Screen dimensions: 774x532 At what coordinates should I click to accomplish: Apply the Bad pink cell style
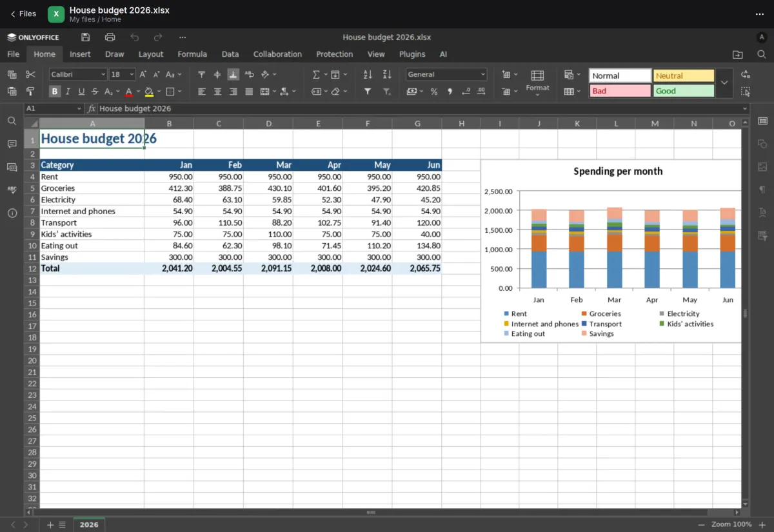pos(620,91)
